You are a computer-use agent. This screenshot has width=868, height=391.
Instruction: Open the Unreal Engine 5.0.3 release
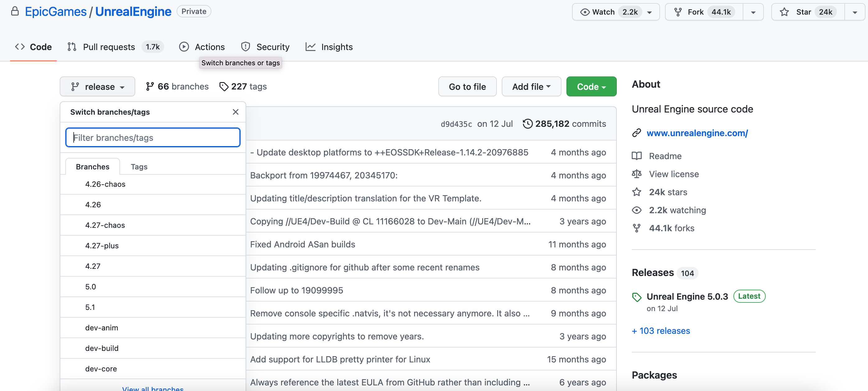tap(687, 297)
